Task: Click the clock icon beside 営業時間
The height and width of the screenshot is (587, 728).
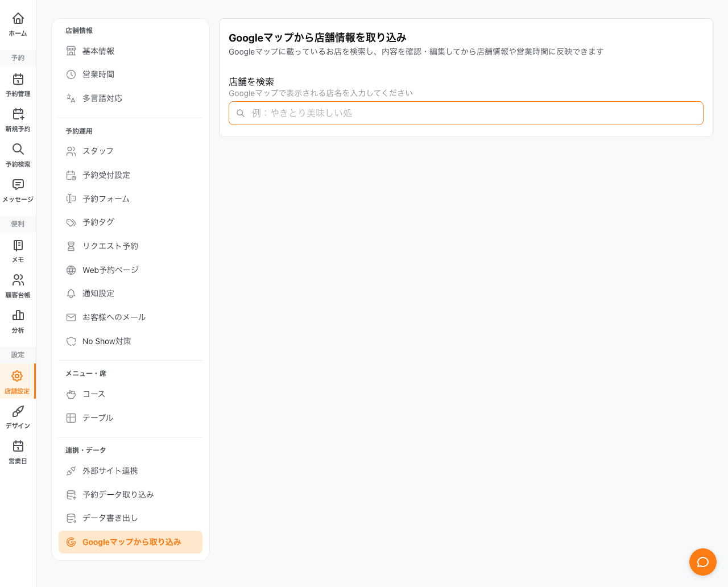Action: pos(71,75)
